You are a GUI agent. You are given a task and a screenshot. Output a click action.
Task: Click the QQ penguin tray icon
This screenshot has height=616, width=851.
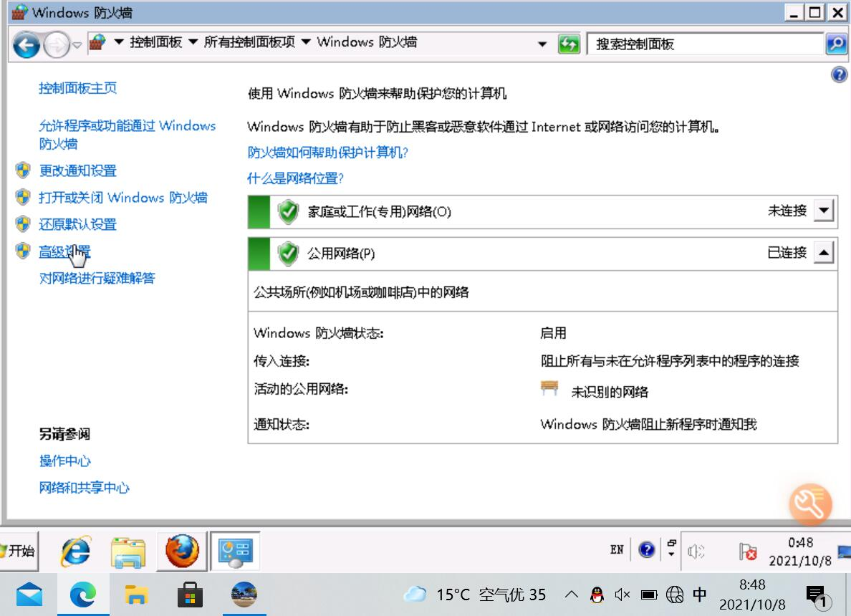(597, 595)
